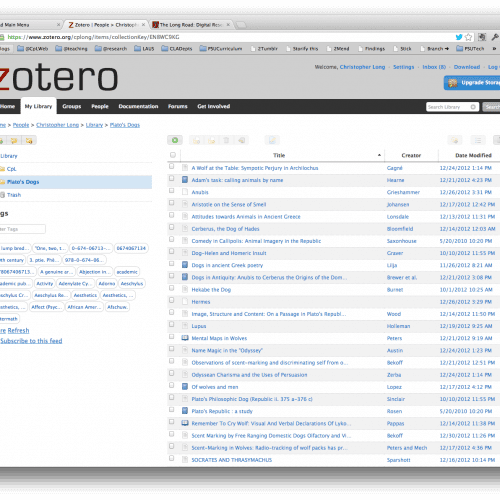Open the Inbox (8) link
This screenshot has height=500, width=500.
coord(434,67)
